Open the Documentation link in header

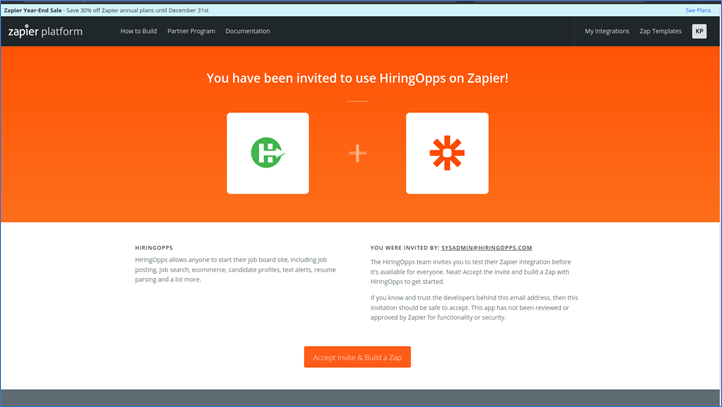point(248,31)
